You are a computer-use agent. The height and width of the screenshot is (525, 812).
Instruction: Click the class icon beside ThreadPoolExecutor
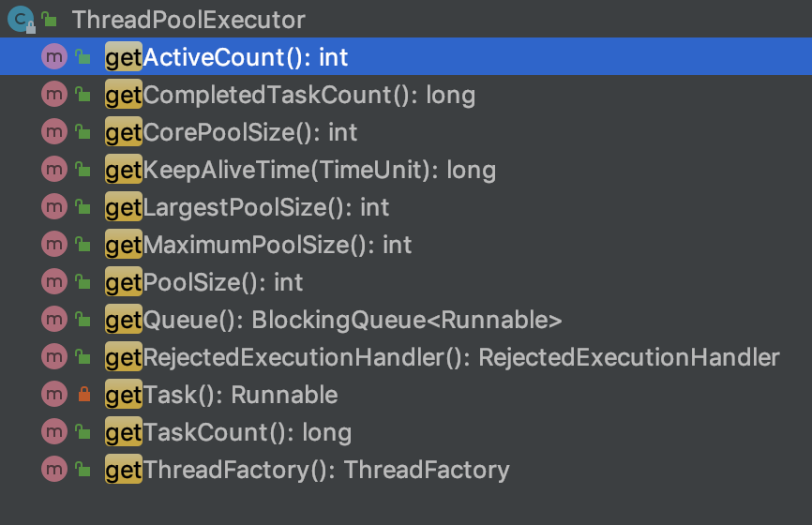pos(21,19)
